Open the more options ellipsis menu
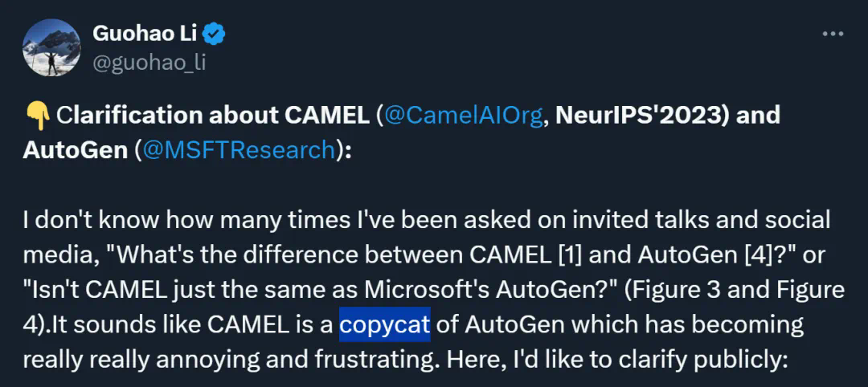The image size is (868, 387). click(832, 35)
